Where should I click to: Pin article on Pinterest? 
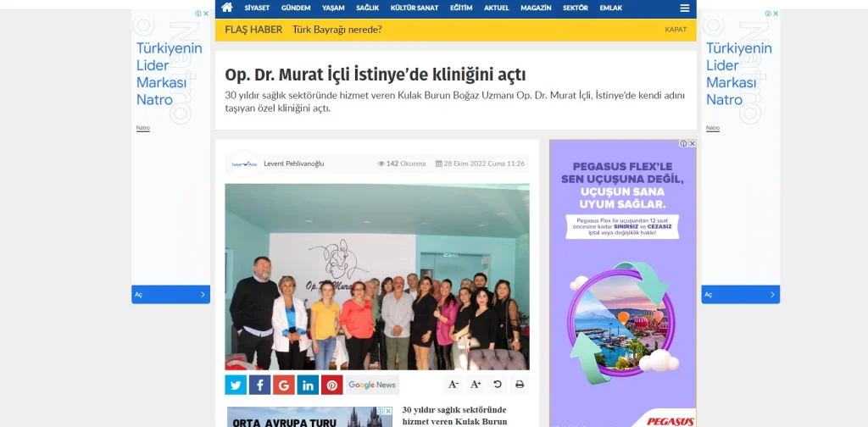(x=331, y=385)
